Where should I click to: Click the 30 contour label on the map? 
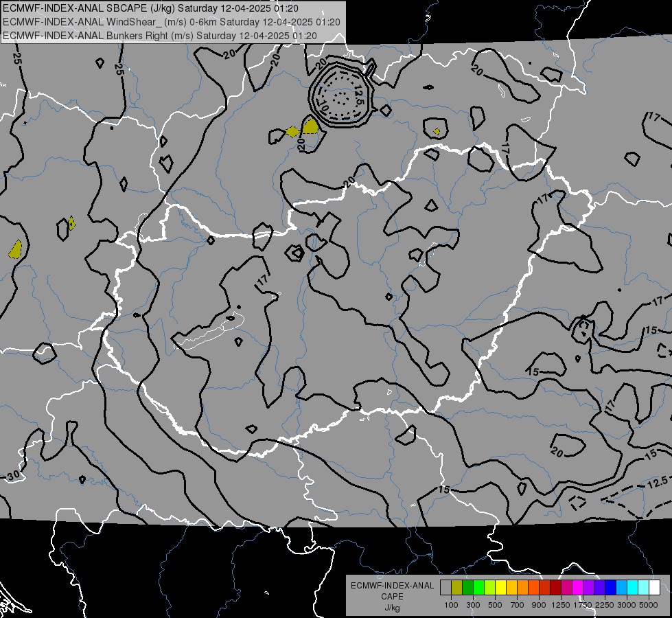(x=13, y=475)
